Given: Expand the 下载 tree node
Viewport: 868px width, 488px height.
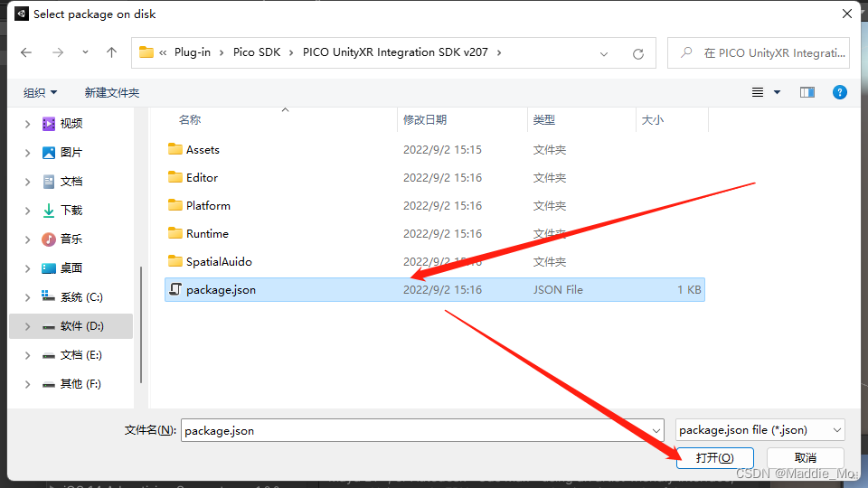Looking at the screenshot, I should [x=27, y=211].
